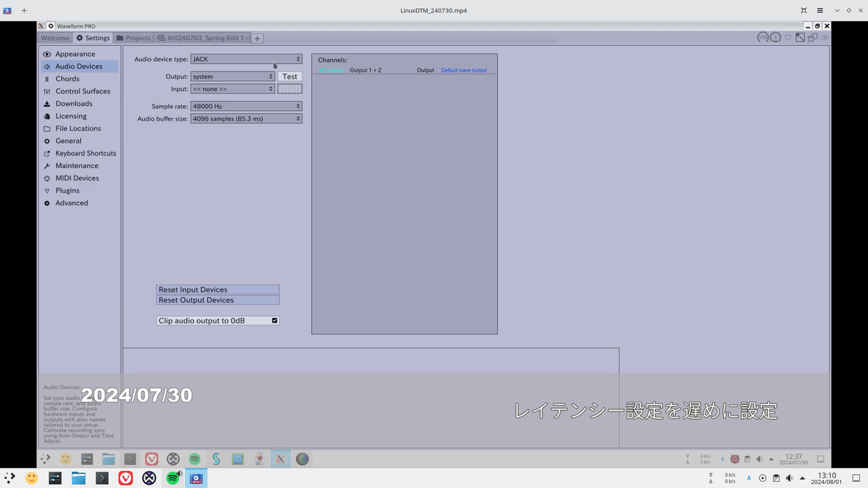
Task: Click the CPU meter showing 100 in toolbar
Action: point(763,38)
